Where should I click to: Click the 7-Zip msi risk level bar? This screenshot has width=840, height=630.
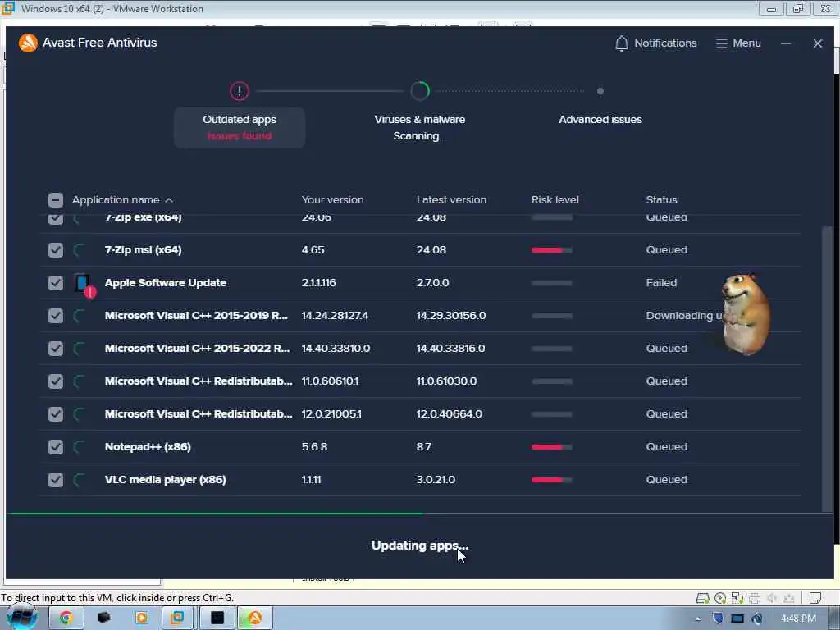[552, 250]
